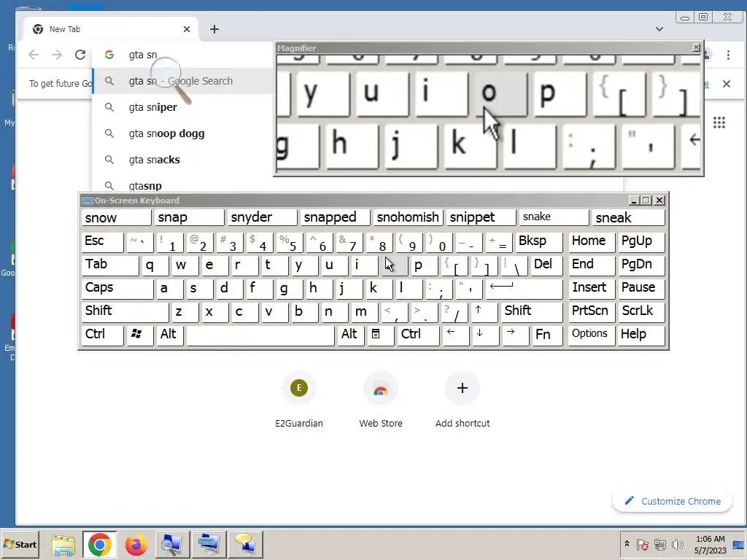
Task: Choose predicted word snippet
Action: (481, 217)
